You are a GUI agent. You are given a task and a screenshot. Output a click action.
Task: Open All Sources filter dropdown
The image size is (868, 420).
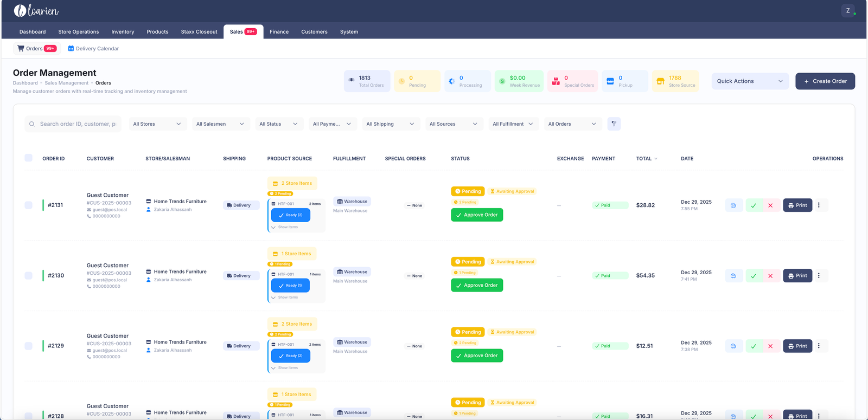point(454,124)
